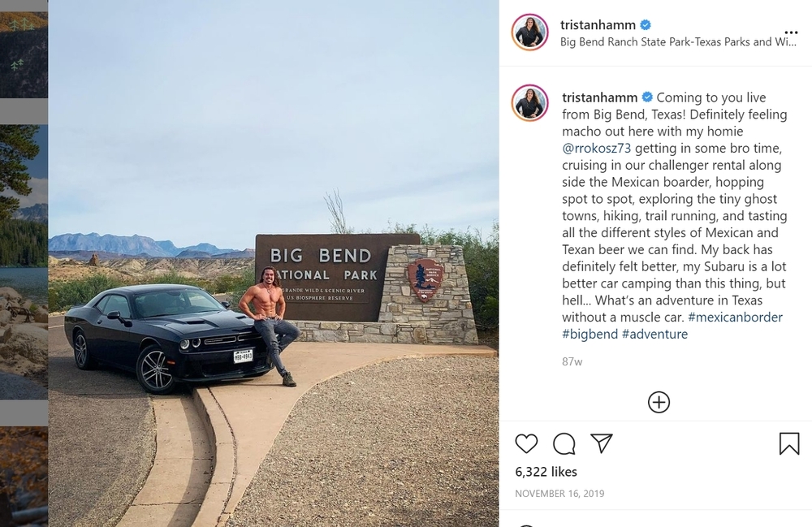
Task: Open the #adventure hashtag
Action: [654, 334]
